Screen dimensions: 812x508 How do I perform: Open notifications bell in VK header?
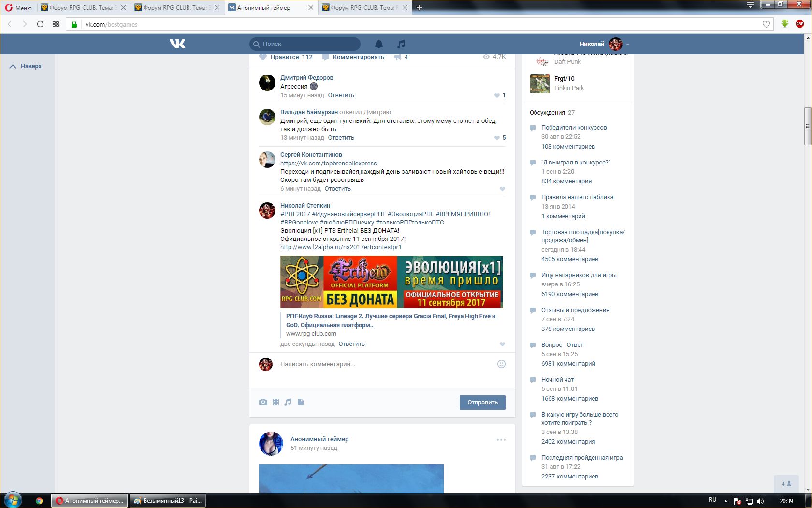click(x=379, y=44)
